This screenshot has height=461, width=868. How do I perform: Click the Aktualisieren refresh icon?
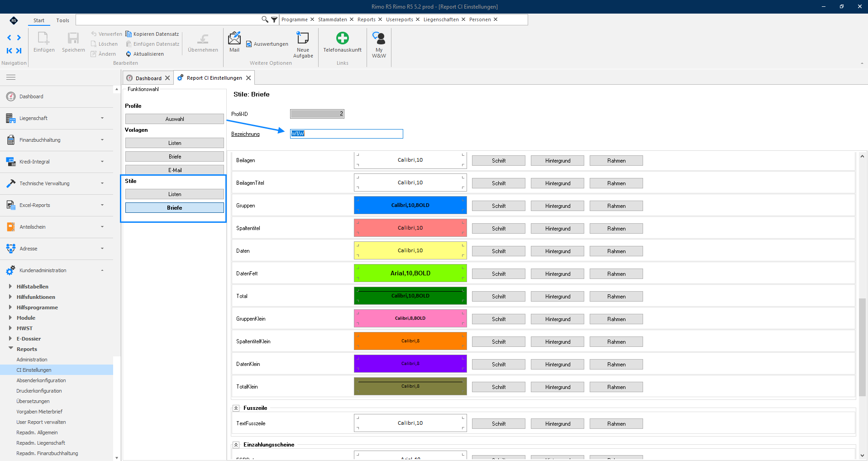click(129, 54)
